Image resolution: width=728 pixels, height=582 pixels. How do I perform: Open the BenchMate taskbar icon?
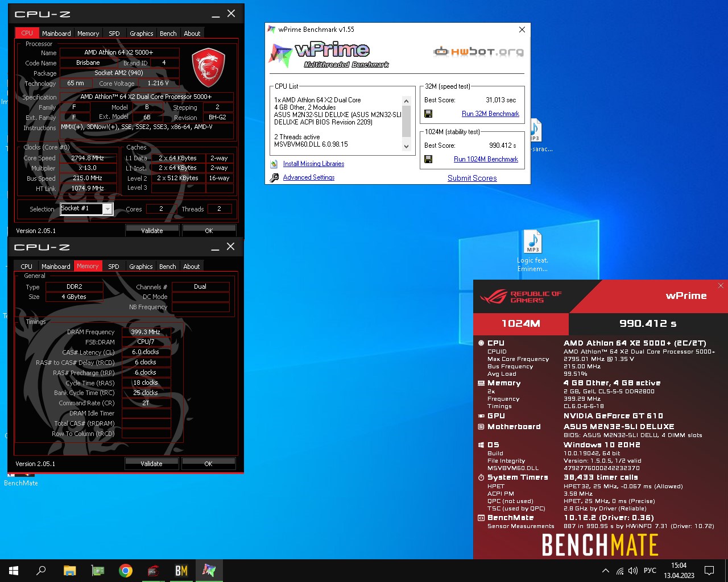click(x=181, y=571)
